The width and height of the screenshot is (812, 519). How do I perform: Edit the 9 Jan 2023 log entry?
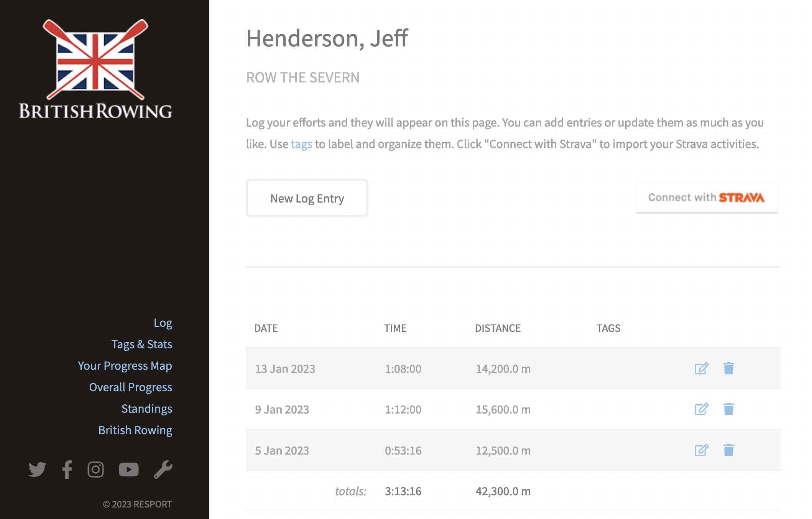pyautogui.click(x=702, y=409)
